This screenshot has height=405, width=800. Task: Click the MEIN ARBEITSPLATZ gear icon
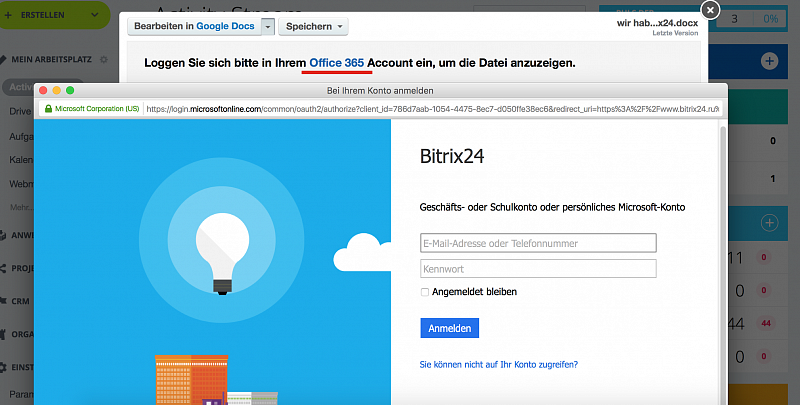104,60
